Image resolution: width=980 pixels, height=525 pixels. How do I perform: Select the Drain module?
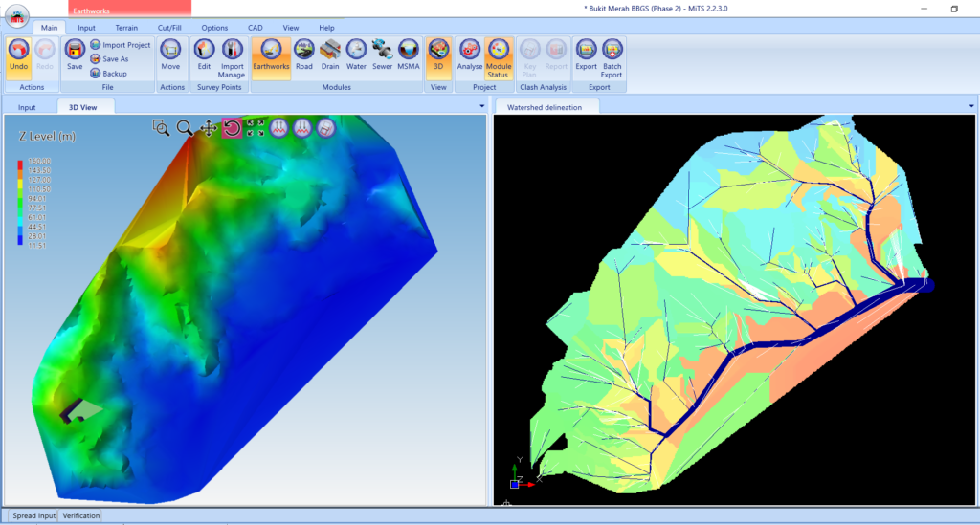click(330, 55)
